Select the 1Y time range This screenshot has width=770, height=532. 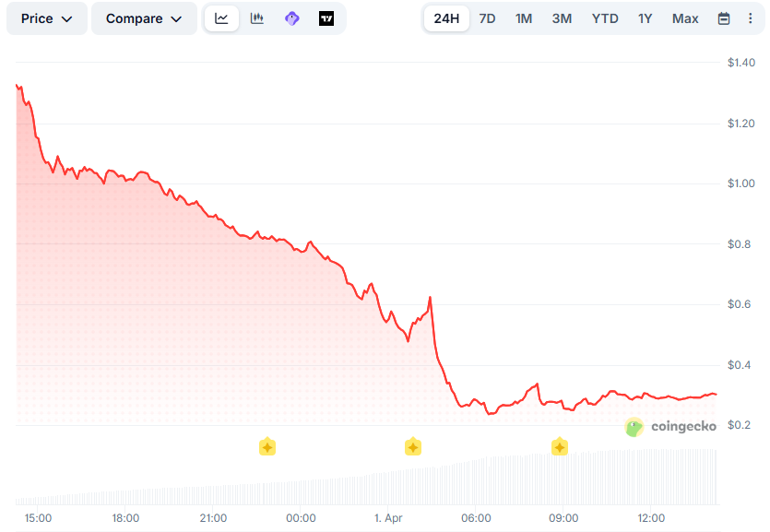pos(646,18)
